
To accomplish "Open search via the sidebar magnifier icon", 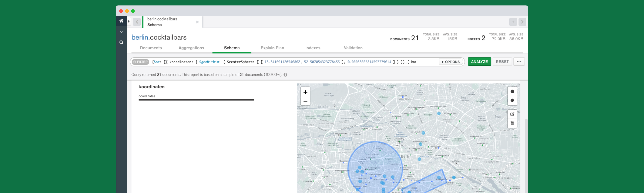I will pos(122,43).
